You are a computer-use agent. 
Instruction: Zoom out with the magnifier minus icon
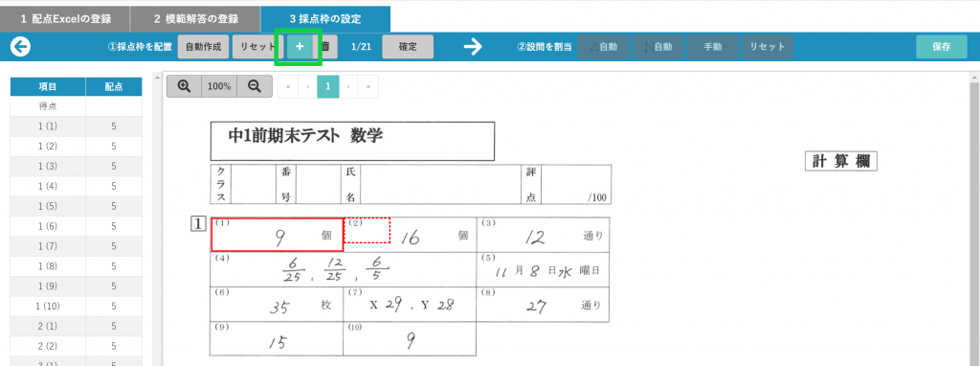pyautogui.click(x=255, y=86)
